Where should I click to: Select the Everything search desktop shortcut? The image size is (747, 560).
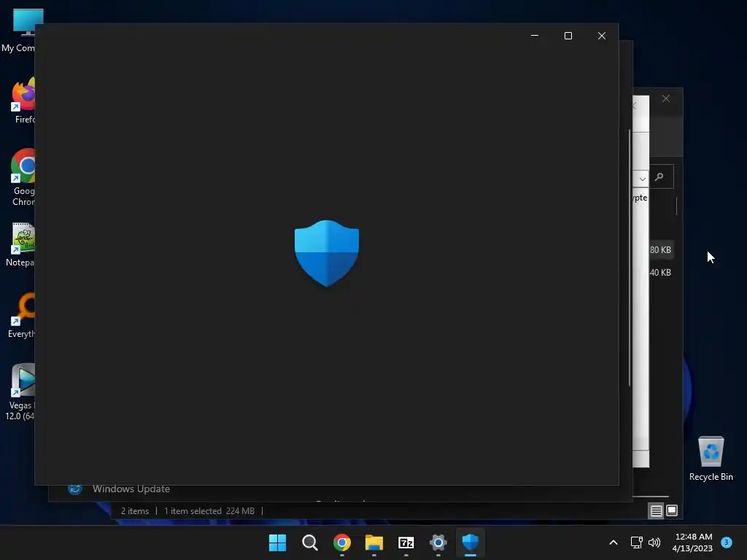click(x=22, y=316)
